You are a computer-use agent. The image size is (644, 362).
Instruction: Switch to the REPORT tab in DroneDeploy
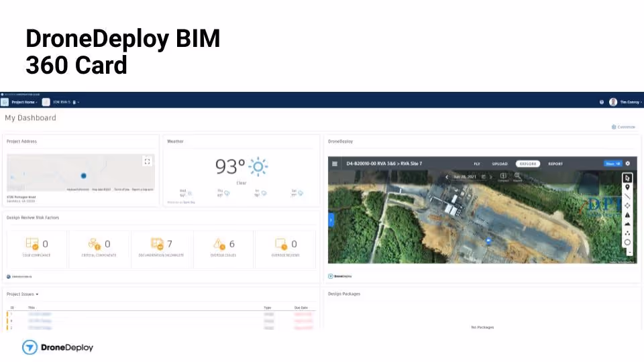[555, 164]
